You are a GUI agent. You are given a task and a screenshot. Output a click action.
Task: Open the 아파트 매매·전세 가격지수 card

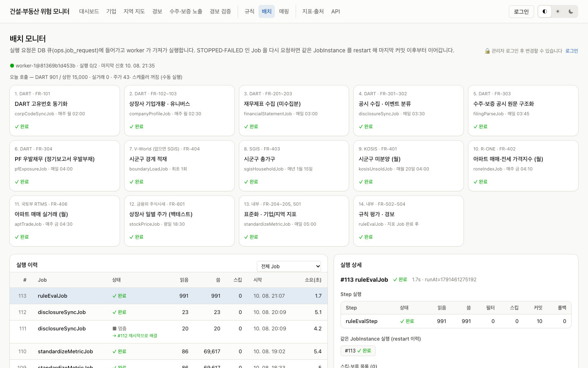point(523,166)
